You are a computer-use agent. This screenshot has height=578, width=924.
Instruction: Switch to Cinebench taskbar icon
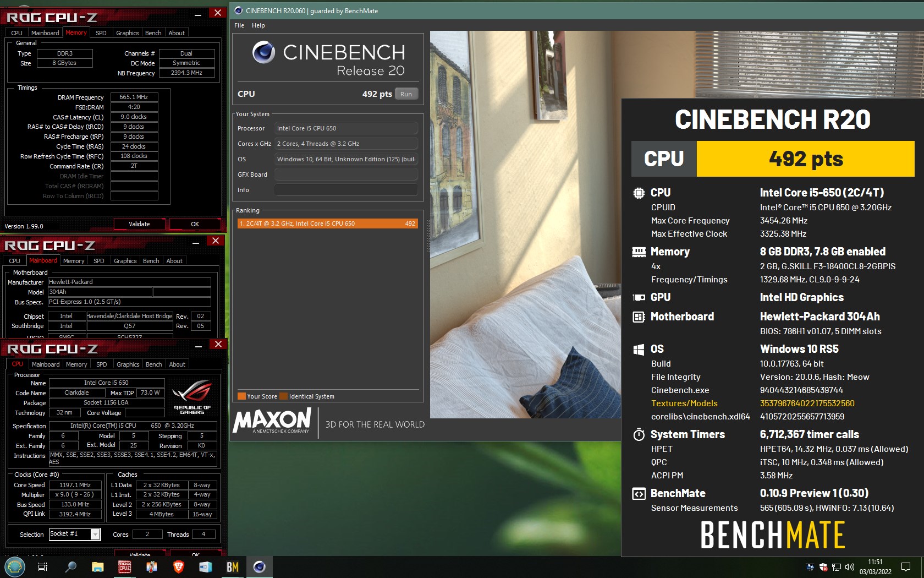click(260, 567)
